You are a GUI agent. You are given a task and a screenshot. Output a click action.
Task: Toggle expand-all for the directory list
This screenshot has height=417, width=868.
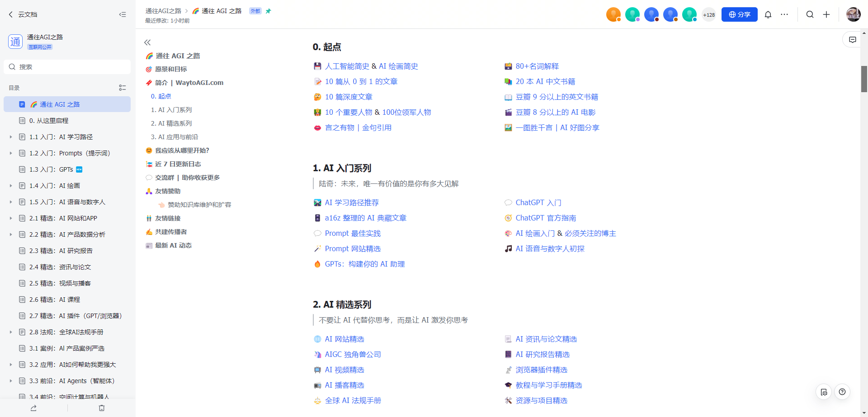[123, 88]
